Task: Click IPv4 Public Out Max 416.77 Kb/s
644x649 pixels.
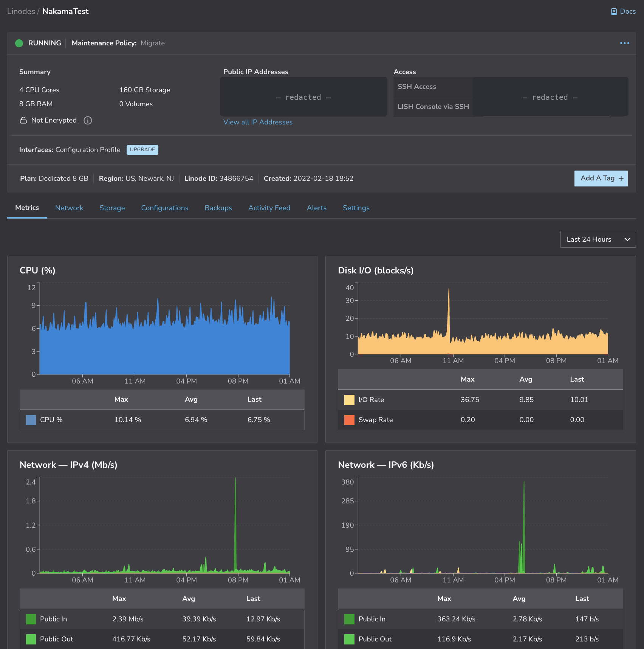Action: (131, 639)
